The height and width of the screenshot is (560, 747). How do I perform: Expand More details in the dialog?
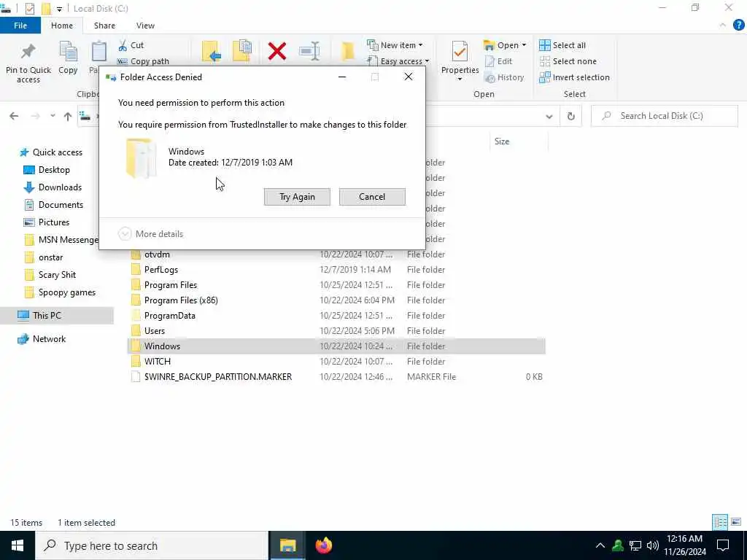(150, 234)
